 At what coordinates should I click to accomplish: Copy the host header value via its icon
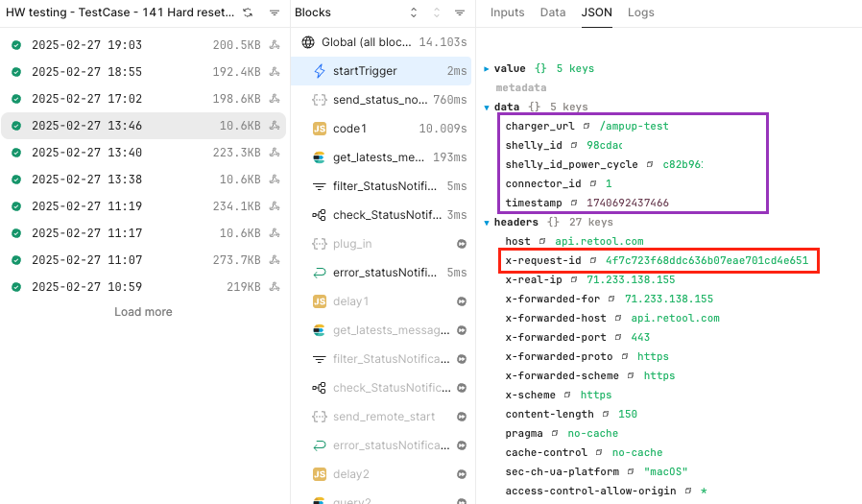(542, 241)
